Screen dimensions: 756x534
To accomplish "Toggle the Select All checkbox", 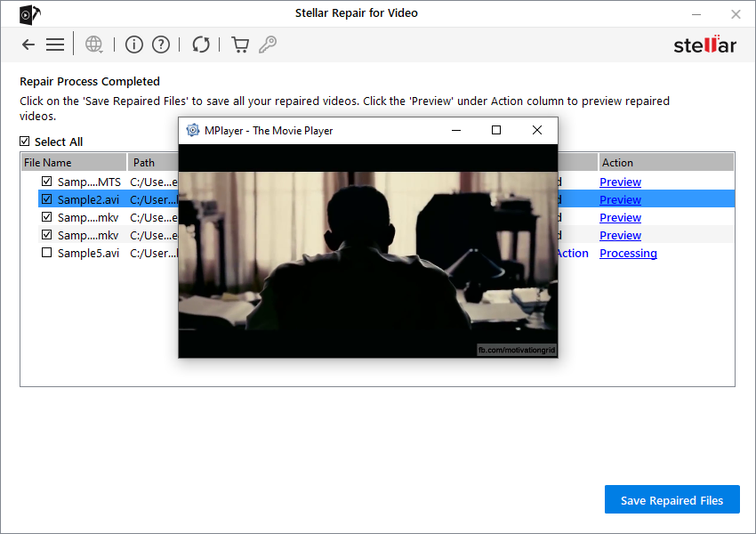I will click(25, 142).
